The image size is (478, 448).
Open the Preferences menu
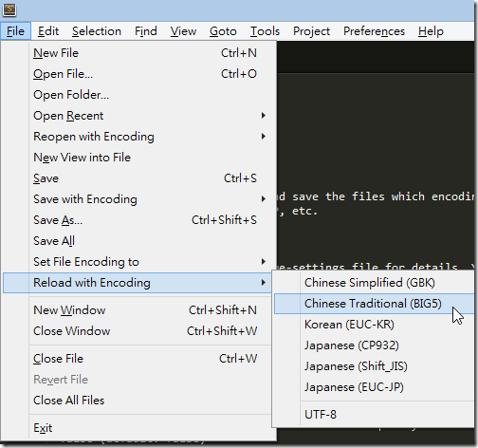click(x=374, y=31)
